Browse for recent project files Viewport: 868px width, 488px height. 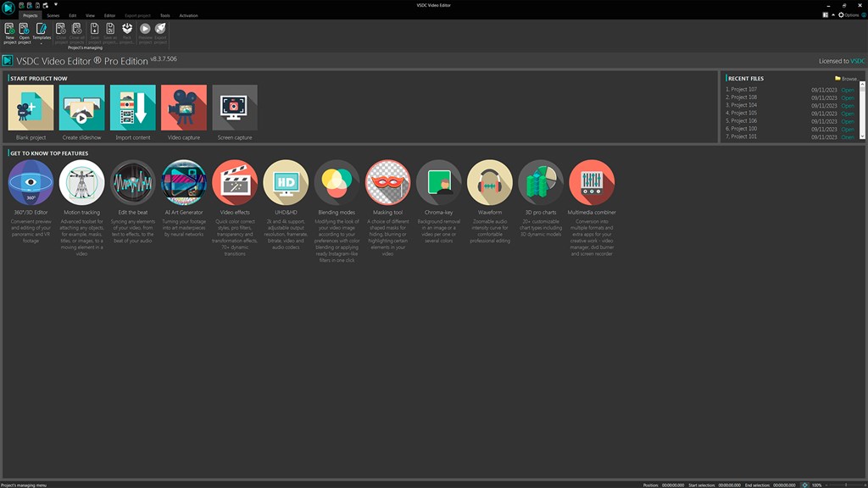click(847, 79)
